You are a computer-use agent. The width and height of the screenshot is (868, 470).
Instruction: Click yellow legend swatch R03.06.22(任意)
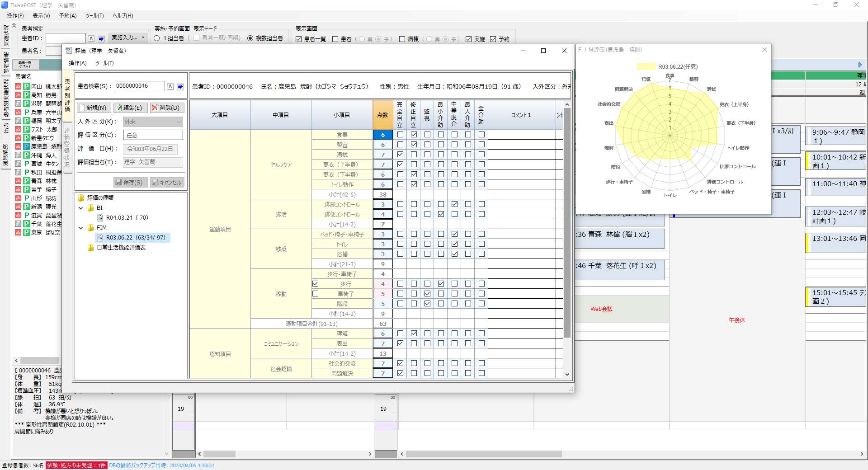coord(646,66)
